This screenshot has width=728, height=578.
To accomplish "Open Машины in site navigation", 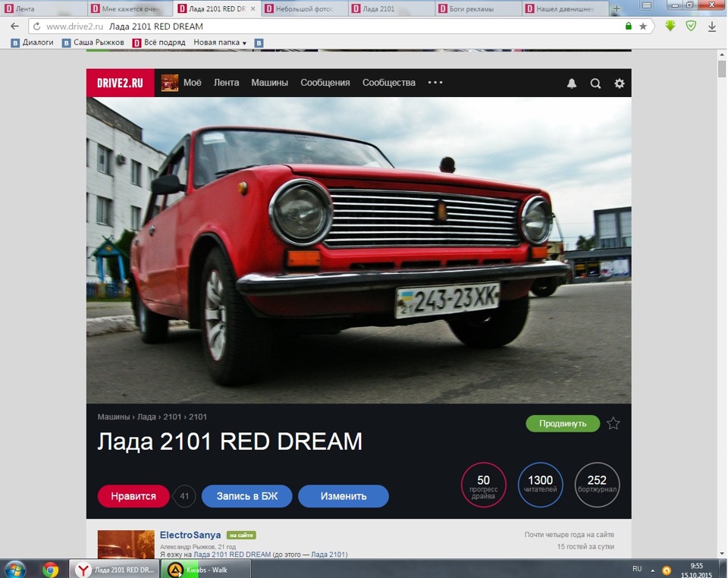I will click(x=269, y=83).
